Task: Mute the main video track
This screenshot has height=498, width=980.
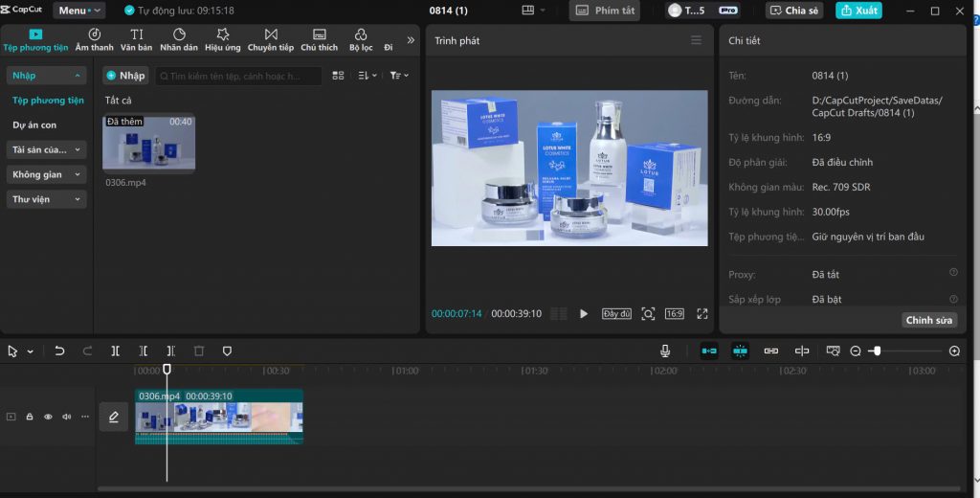Action: 66,417
